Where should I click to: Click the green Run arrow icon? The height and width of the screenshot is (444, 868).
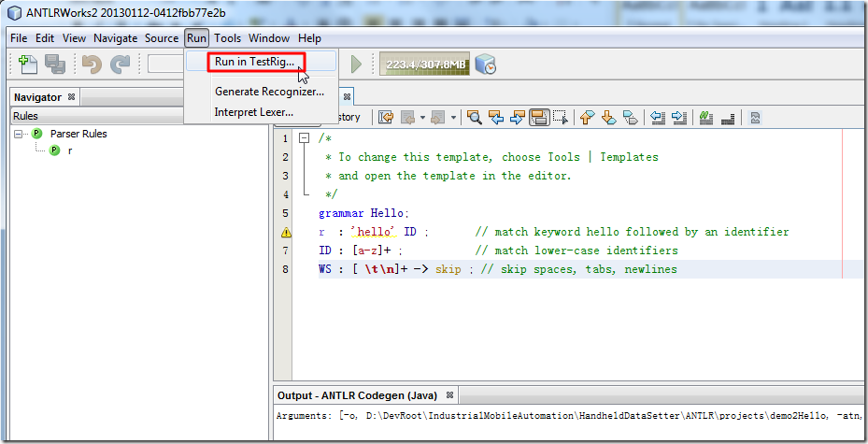(357, 64)
